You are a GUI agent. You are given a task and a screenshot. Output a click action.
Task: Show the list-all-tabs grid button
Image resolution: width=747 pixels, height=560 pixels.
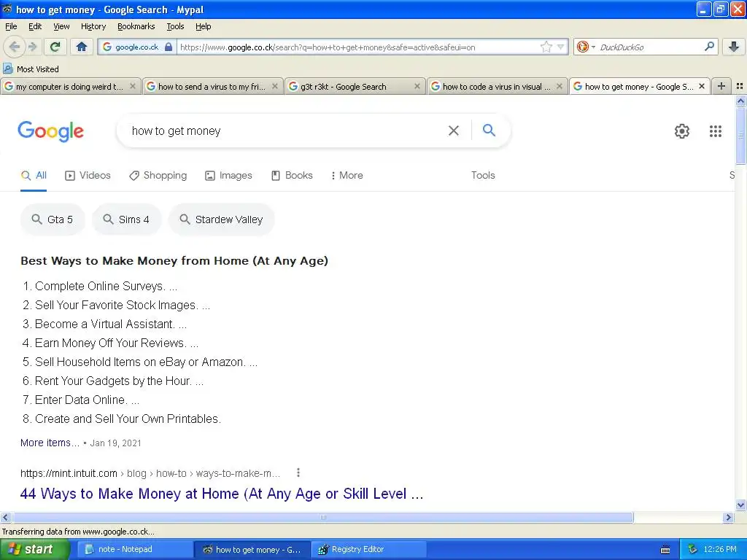740,86
